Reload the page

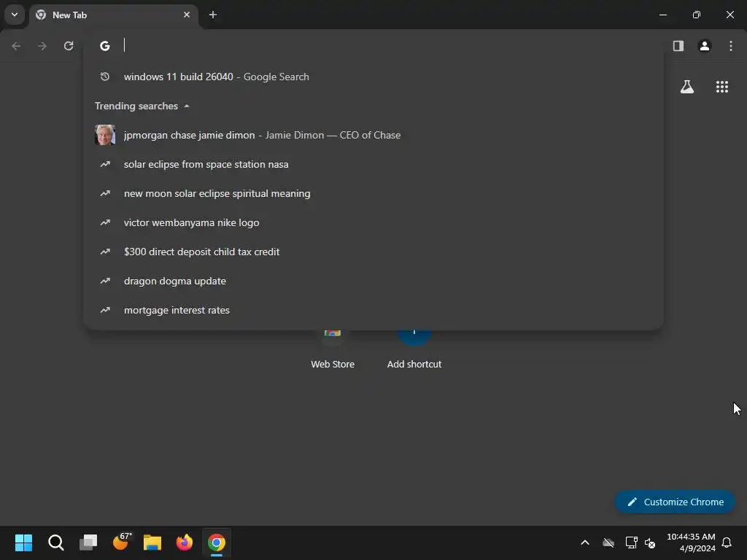[x=69, y=46]
